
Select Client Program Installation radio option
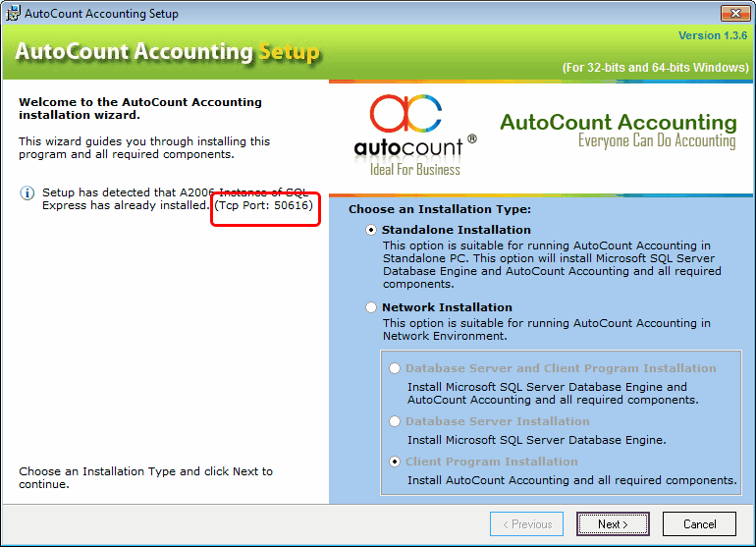click(x=395, y=462)
